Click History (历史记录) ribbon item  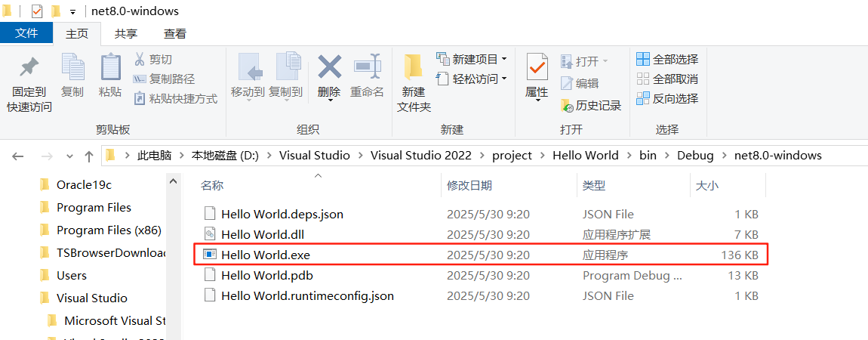tap(591, 106)
